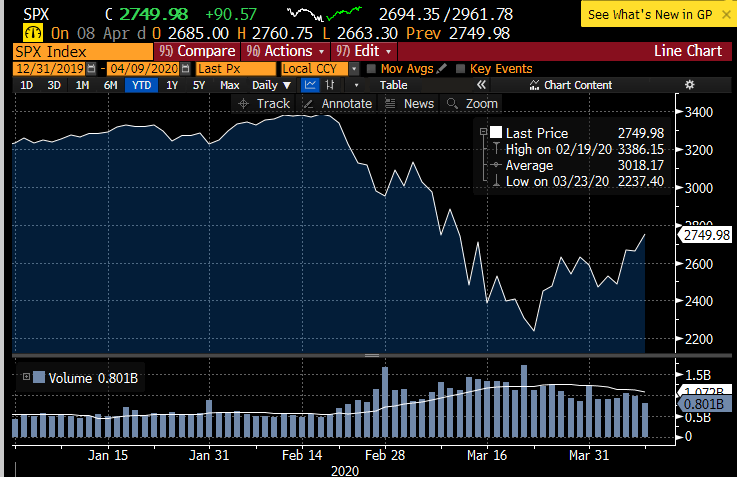737x477 pixels.
Task: Open the Compare function
Action: coord(197,51)
